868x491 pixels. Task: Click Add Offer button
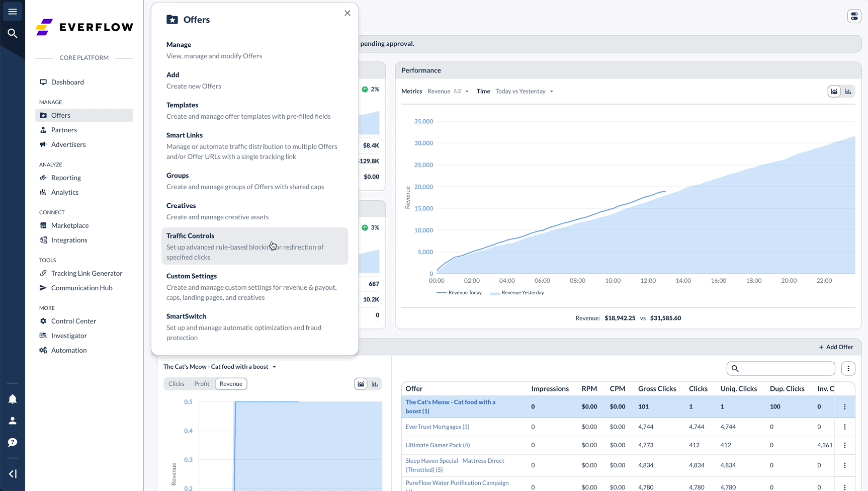[836, 347]
